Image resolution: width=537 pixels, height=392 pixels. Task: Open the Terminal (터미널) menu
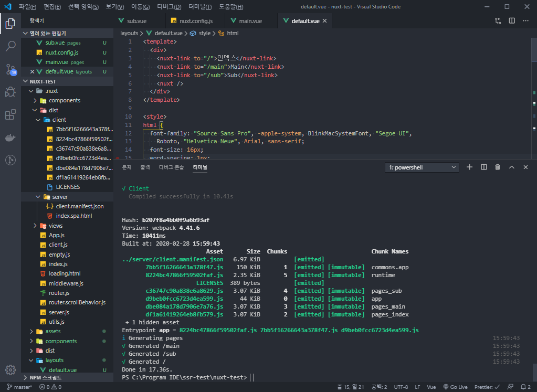[x=200, y=6]
